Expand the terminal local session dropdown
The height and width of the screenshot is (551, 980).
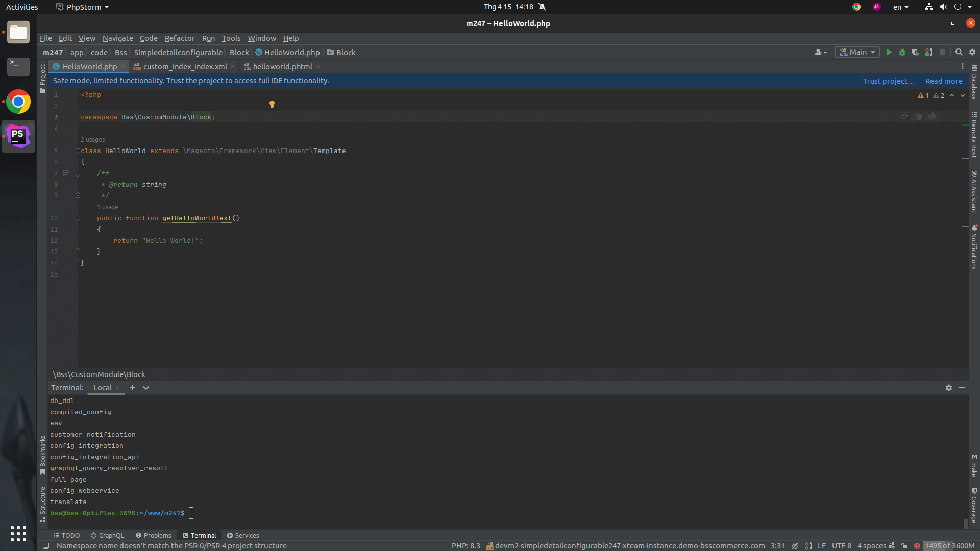click(146, 388)
